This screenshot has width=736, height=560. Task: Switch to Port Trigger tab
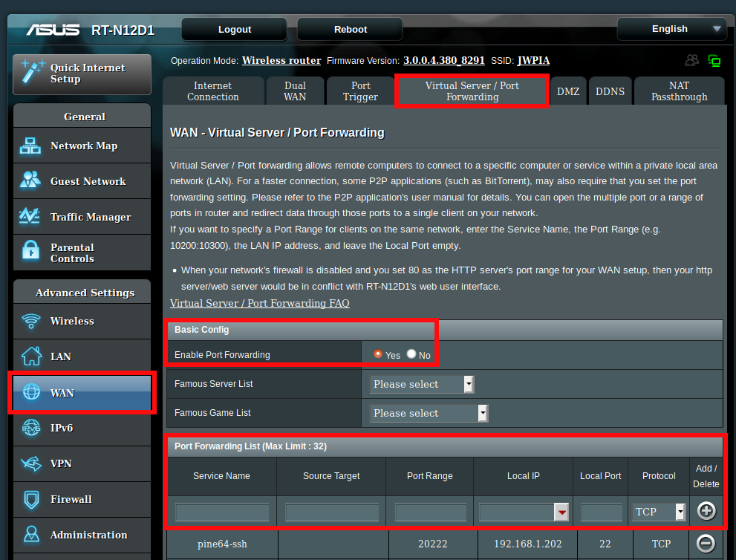pyautogui.click(x=360, y=91)
